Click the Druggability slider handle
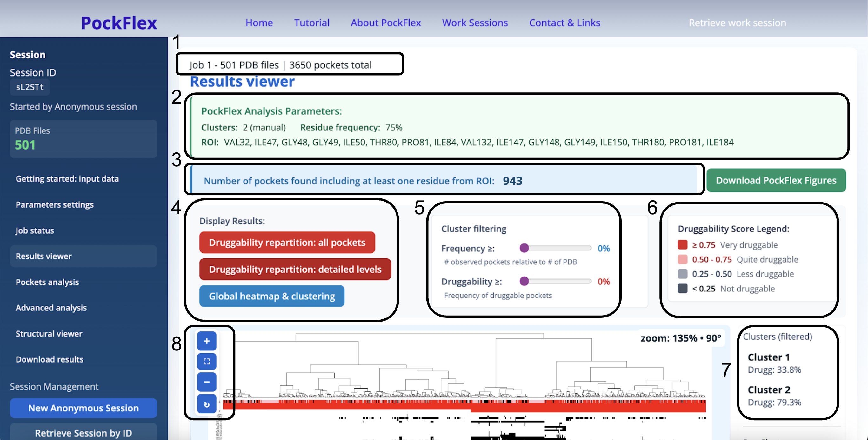 coord(524,281)
